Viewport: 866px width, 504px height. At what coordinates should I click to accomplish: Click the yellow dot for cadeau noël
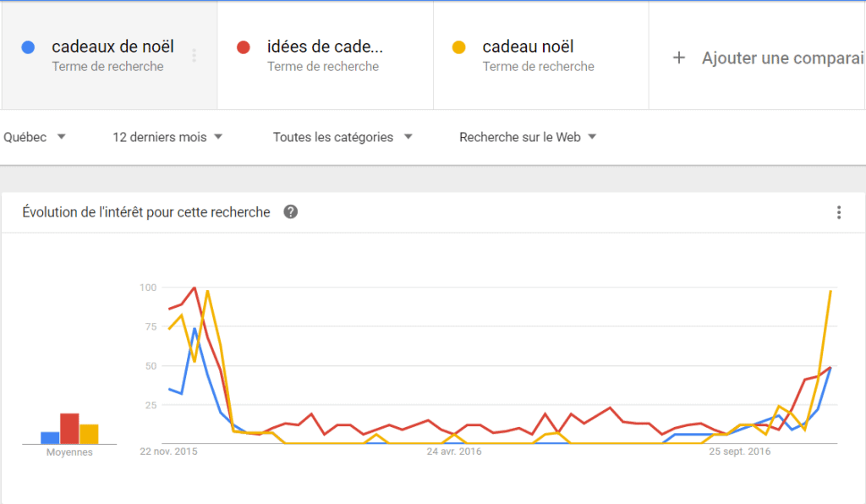459,47
